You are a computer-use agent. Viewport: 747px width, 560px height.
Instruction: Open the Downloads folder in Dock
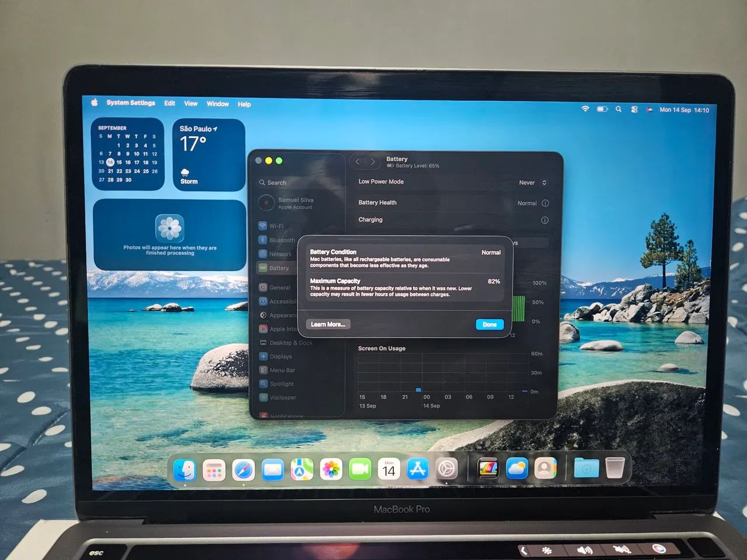(586, 468)
